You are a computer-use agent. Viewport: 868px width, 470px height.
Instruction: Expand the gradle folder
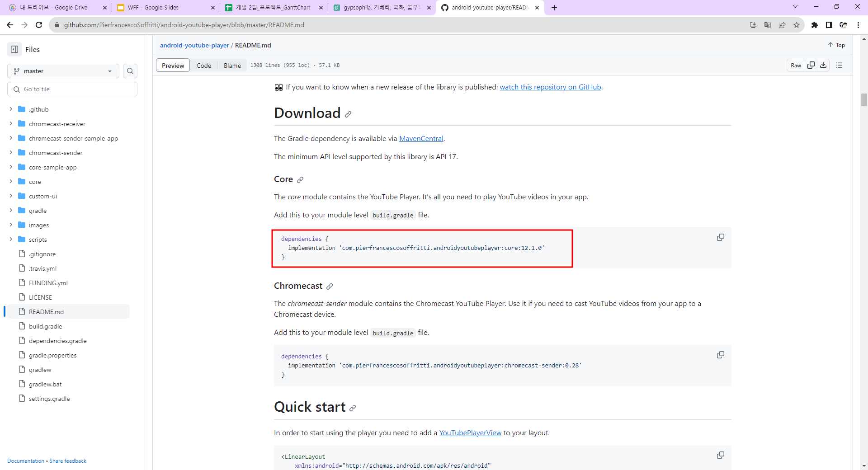click(x=11, y=211)
